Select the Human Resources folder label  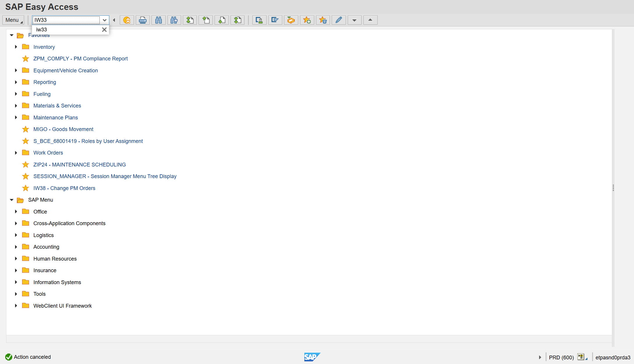click(55, 259)
